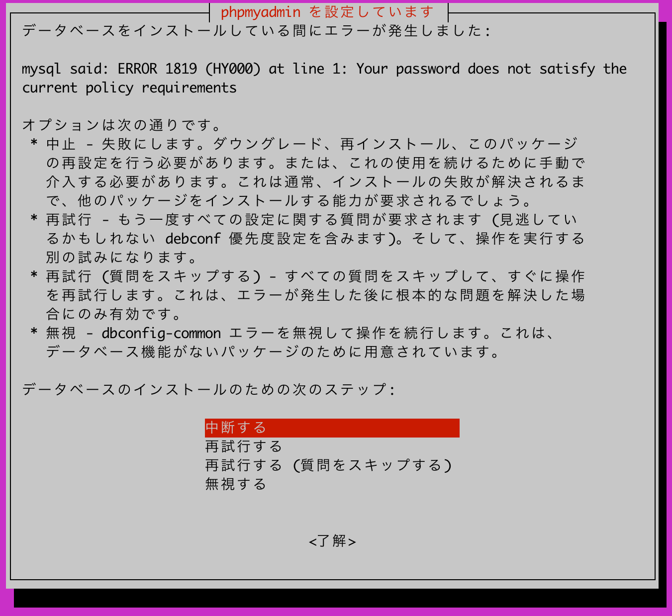
Task: Select 再試行する (質問をスキップする) option
Action: tap(328, 465)
